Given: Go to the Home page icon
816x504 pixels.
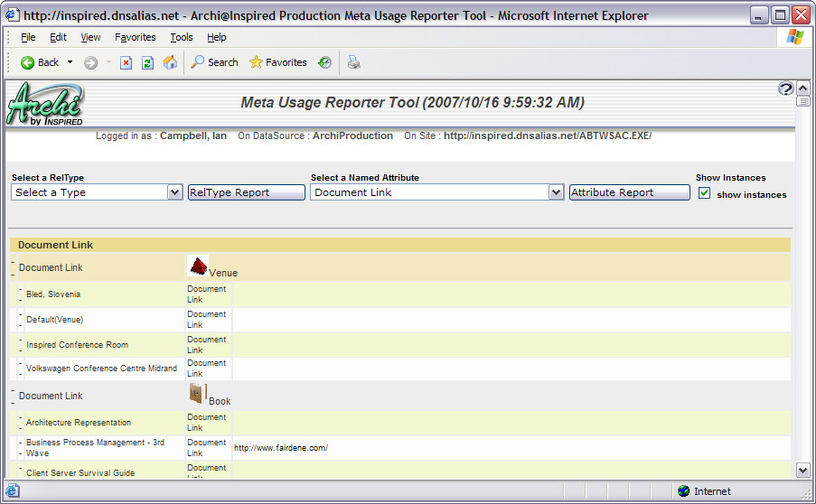Looking at the screenshot, I should 170,62.
